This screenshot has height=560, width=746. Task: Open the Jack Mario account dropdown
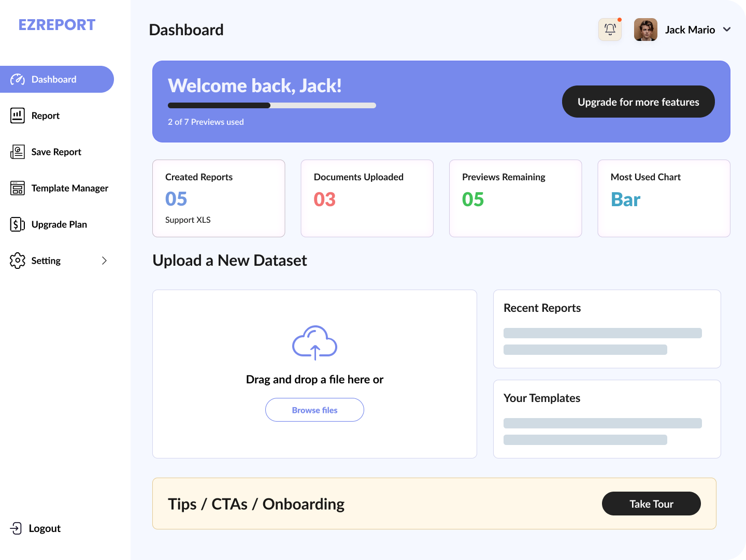(690, 30)
